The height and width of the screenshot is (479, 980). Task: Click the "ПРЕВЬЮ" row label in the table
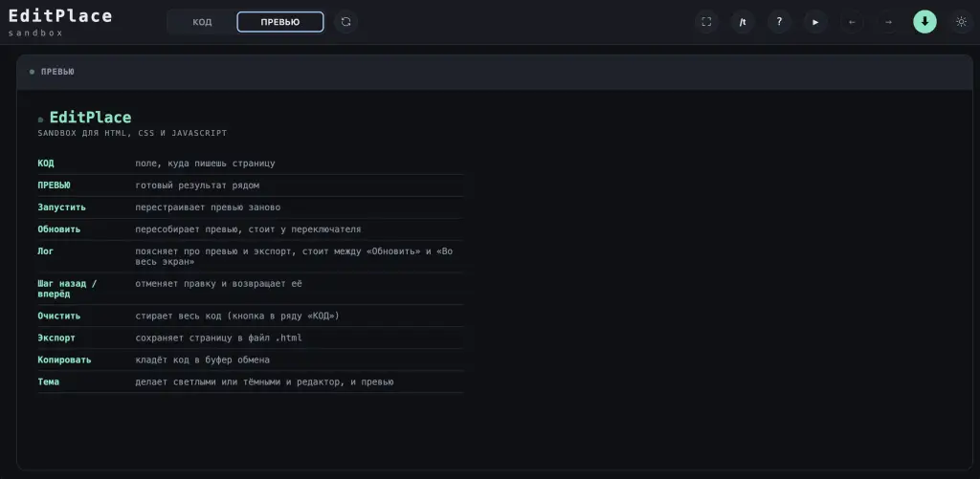coord(54,185)
